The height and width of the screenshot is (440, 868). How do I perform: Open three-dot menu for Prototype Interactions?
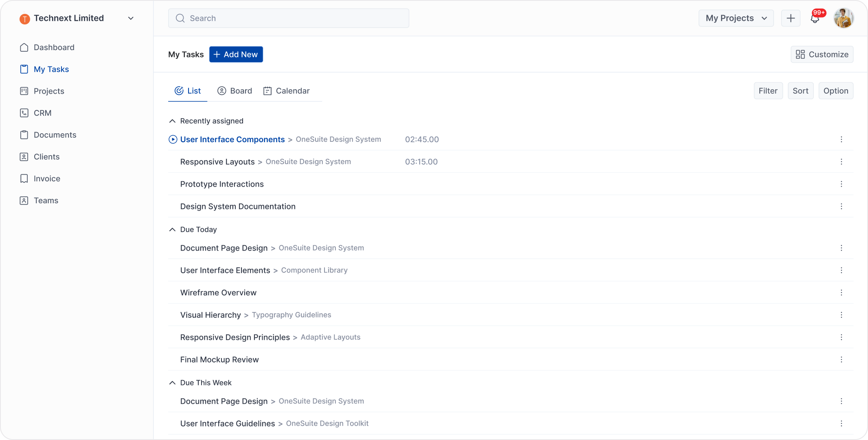pos(841,184)
